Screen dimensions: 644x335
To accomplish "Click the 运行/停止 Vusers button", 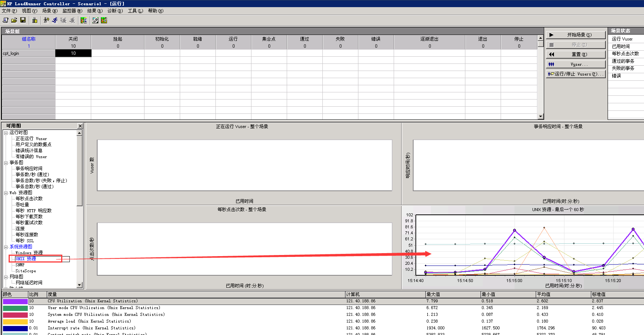I will 576,74.
